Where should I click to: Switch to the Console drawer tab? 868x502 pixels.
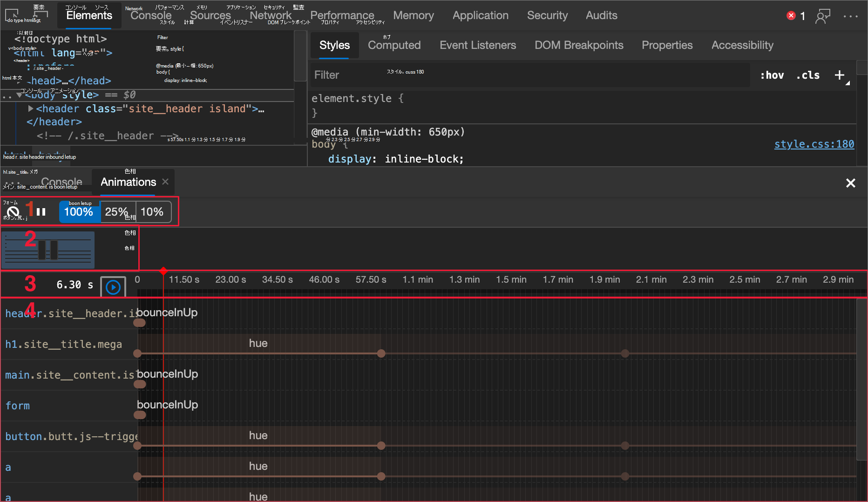pyautogui.click(x=61, y=182)
